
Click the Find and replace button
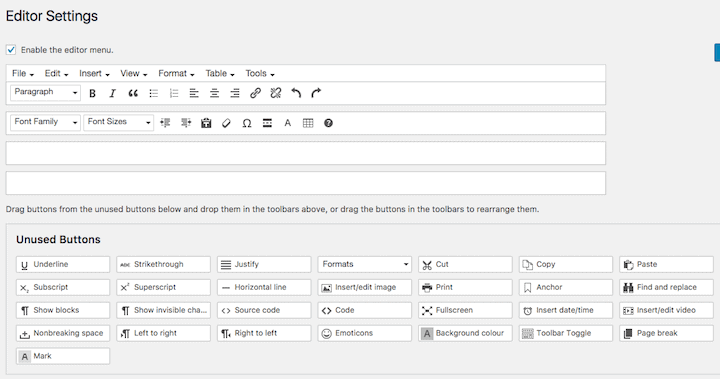(666, 288)
